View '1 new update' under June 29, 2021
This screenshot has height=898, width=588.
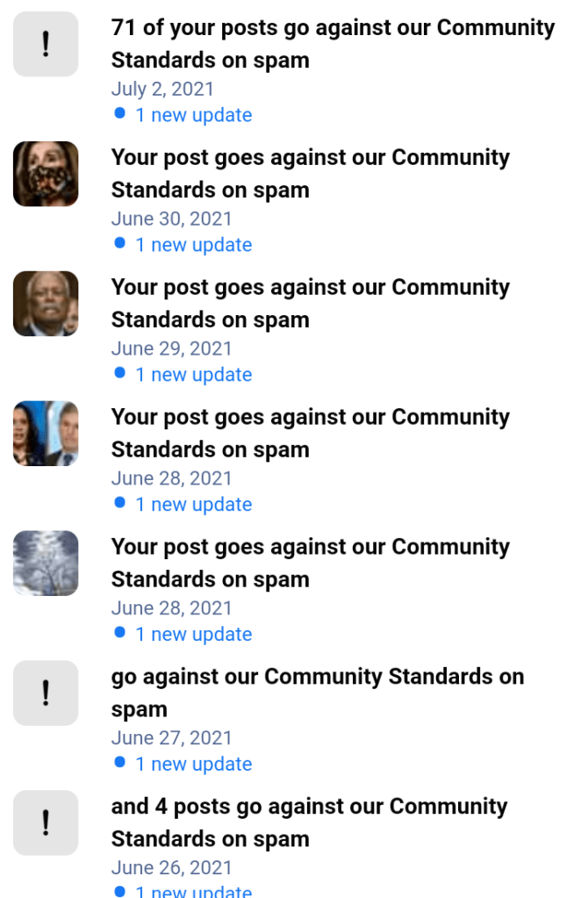pyautogui.click(x=193, y=375)
